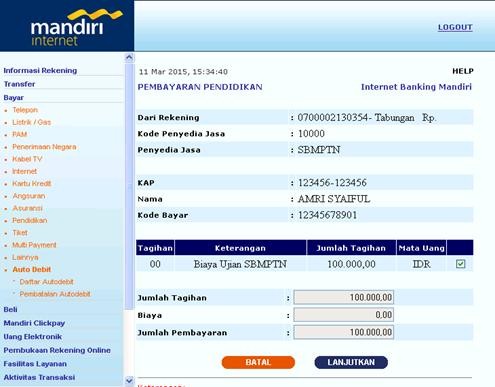Select Pendidikan under Bayar
The image size is (495, 387).
(30, 220)
